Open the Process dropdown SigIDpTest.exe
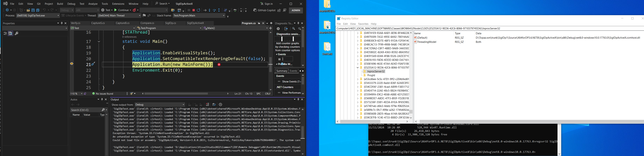The height and width of the screenshot is (156, 644). pos(38,16)
